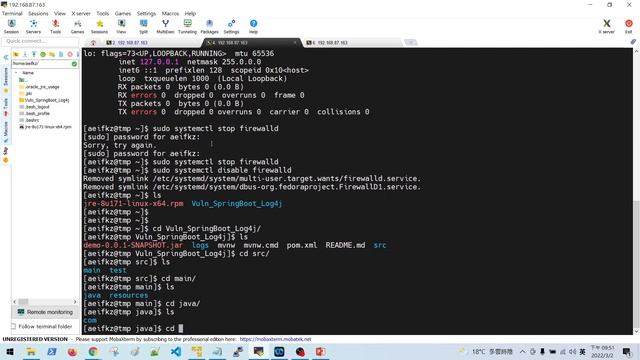Screen dimensions: 640x360
Task: Click the Quick connect field
Action: pyautogui.click(x=40, y=41)
